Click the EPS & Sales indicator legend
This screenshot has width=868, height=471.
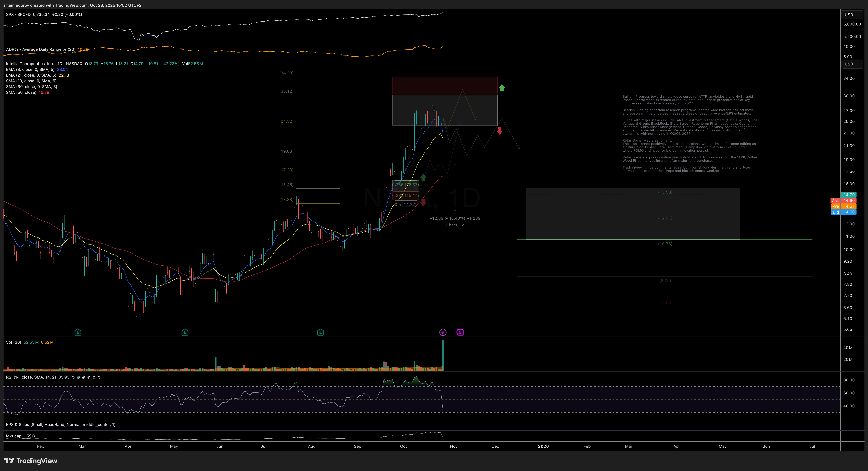point(61,425)
